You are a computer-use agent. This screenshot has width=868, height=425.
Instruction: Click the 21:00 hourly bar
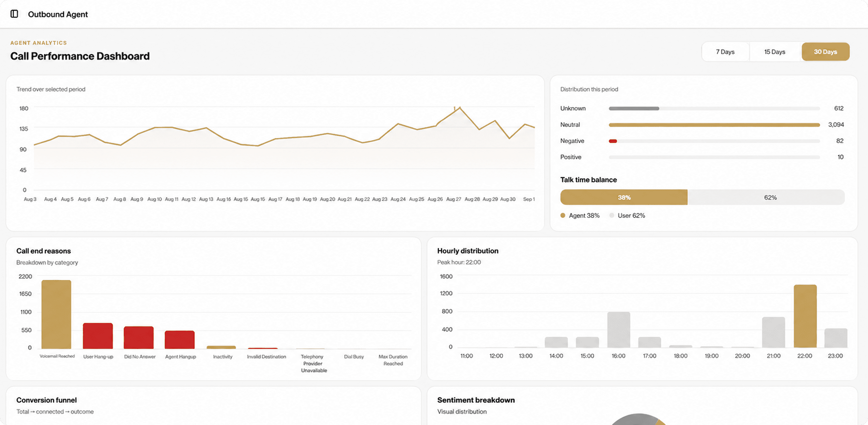773,332
